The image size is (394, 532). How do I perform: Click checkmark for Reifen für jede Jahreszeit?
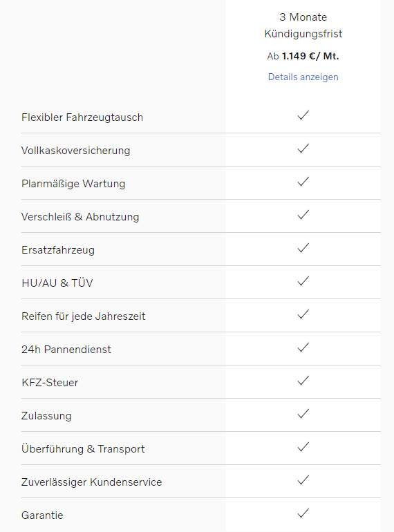click(303, 314)
